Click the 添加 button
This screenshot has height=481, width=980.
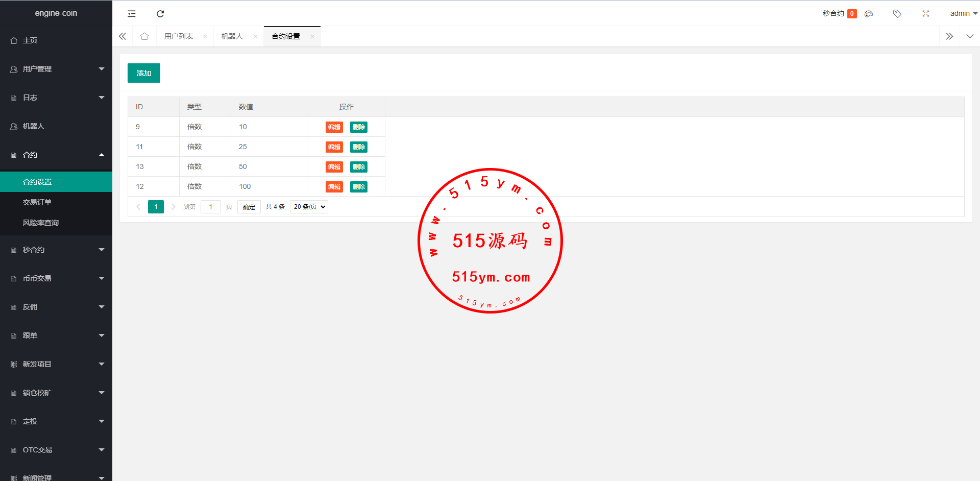pos(144,73)
